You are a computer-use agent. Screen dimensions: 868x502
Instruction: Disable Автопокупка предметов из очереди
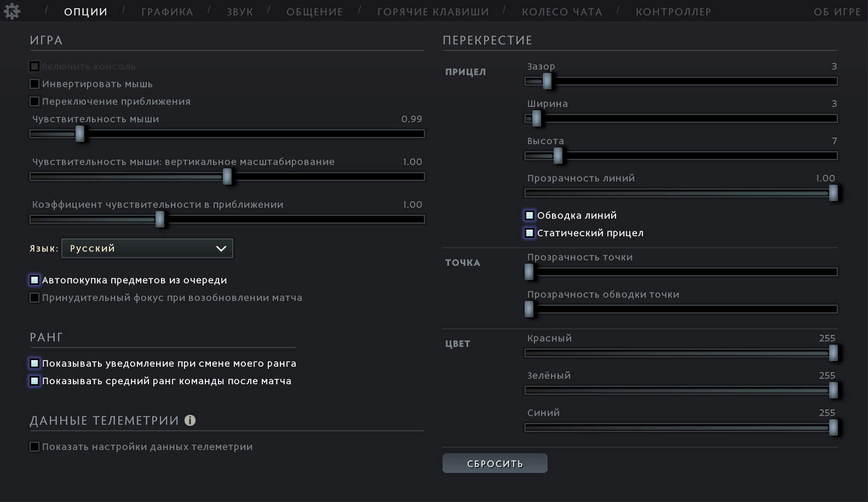tap(35, 280)
